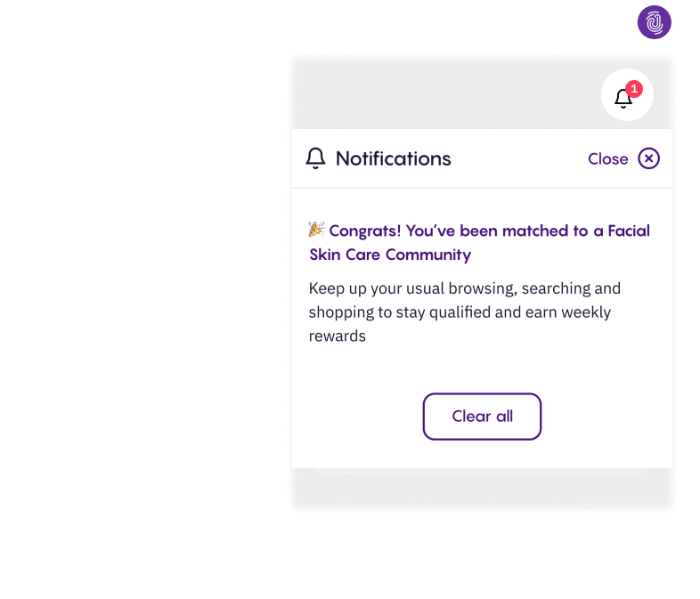Click the datacy wordmark text
This screenshot has height=599, width=700.
381,95
